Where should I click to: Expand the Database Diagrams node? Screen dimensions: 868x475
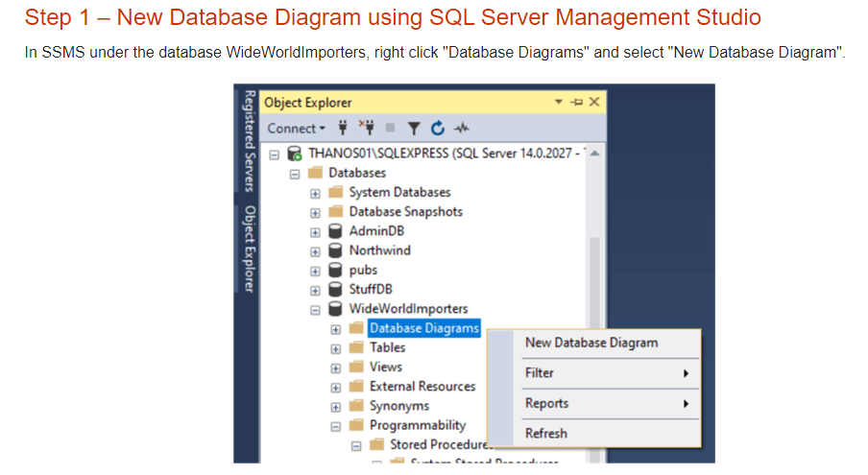(335, 329)
